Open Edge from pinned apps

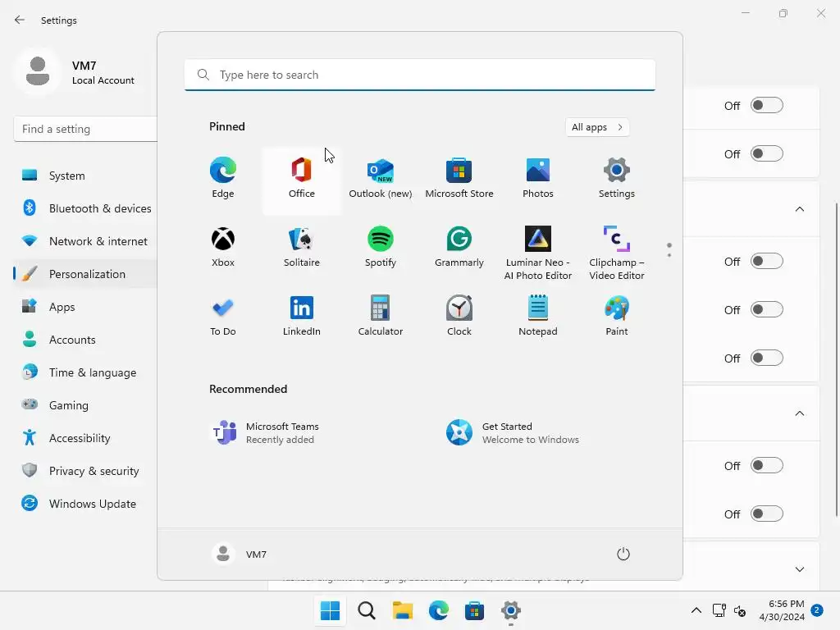[x=223, y=178]
